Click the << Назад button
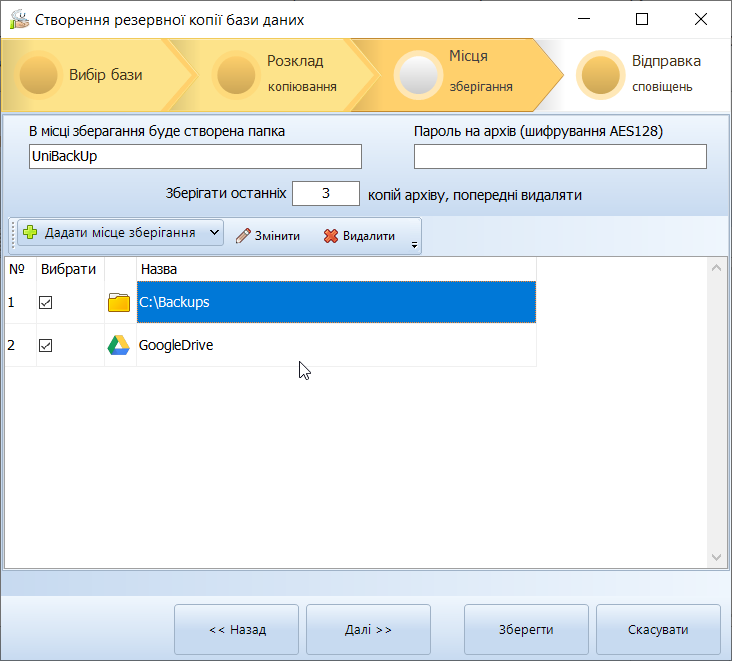732x661 pixels. tap(237, 630)
